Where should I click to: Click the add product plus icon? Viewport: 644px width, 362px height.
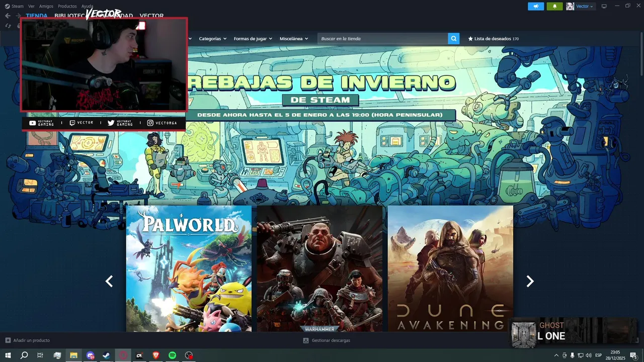(x=8, y=340)
